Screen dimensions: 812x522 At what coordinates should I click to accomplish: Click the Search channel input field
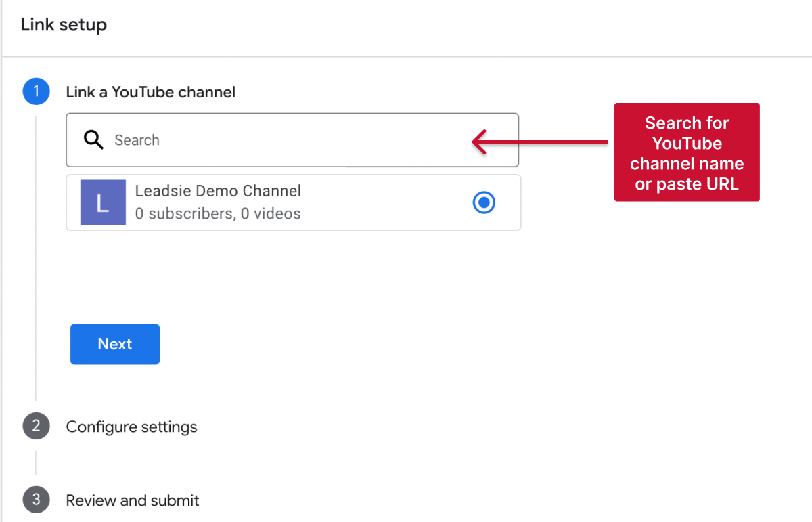(292, 140)
